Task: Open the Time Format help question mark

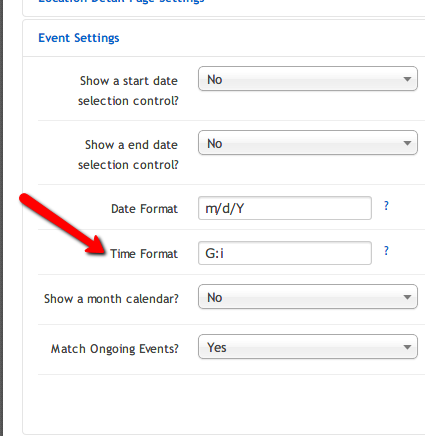Action: click(x=386, y=250)
